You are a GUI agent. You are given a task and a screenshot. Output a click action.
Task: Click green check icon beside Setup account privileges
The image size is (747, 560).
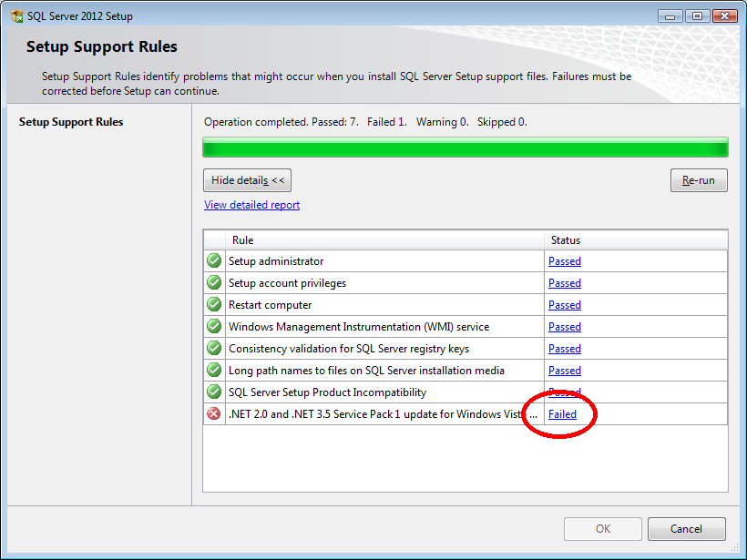[214, 282]
